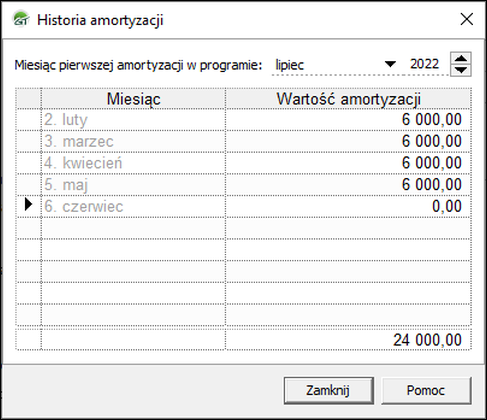Click the current-row arrow marker beside czerwiec

point(29,205)
